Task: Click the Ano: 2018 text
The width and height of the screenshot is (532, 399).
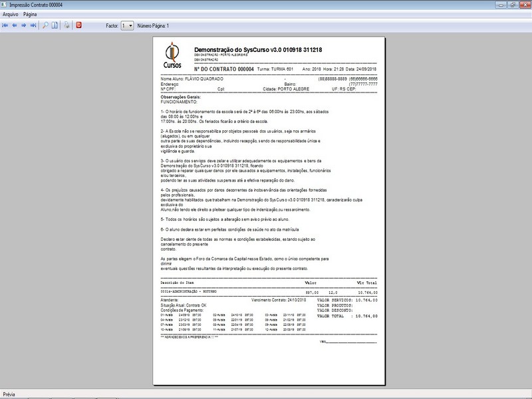Action: tap(311, 69)
